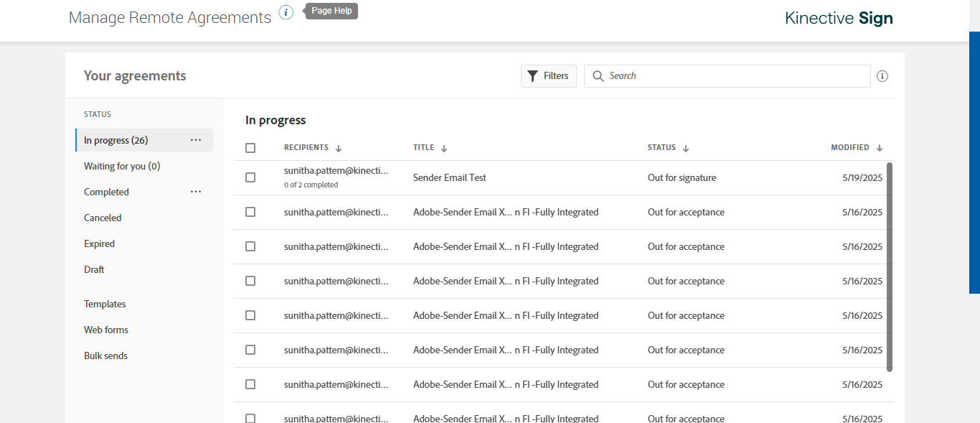Screen dimensions: 980x423
Task: Click the info icon beside Manage Remote Agreements
Action: coord(286,12)
